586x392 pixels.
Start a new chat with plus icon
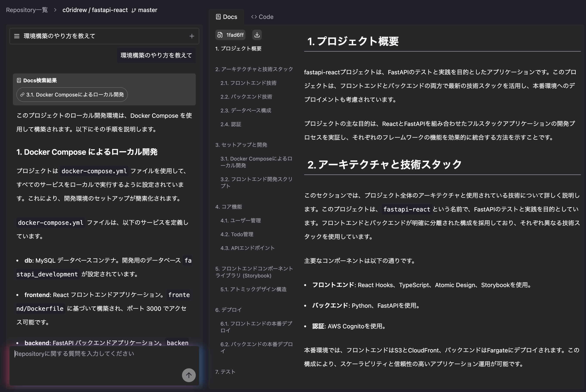192,36
